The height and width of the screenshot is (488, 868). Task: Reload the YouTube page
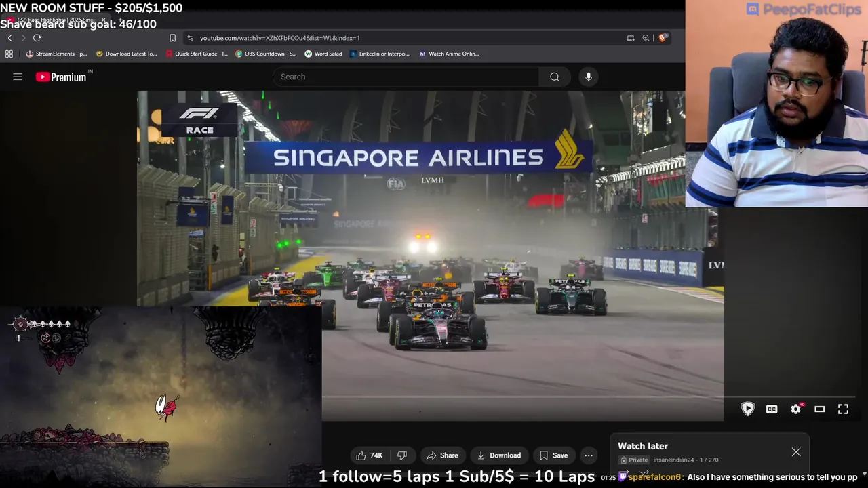coord(37,38)
